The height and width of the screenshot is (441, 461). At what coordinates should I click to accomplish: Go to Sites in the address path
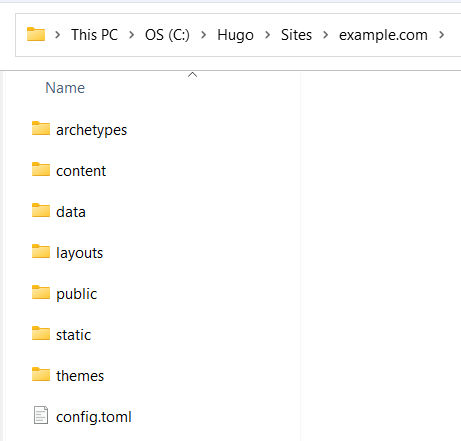pos(296,35)
